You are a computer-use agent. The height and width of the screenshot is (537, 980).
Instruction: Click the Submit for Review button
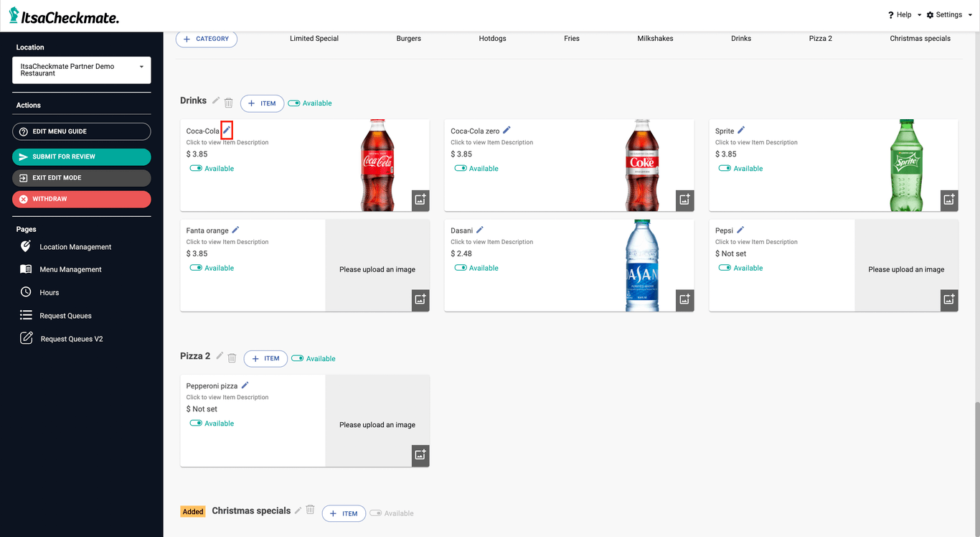click(x=81, y=157)
